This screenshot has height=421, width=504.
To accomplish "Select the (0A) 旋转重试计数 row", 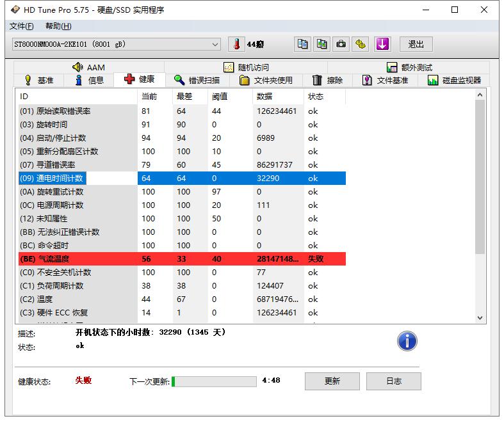I will click(182, 192).
